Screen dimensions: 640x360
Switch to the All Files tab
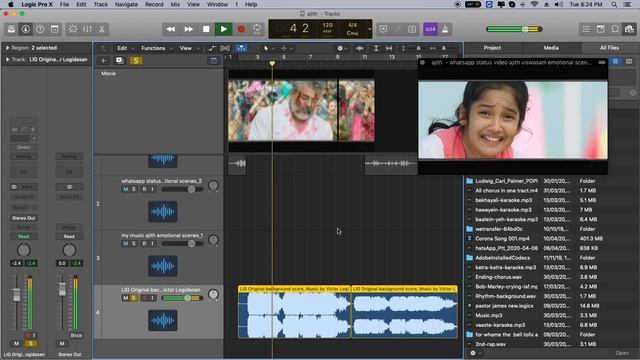coord(609,48)
